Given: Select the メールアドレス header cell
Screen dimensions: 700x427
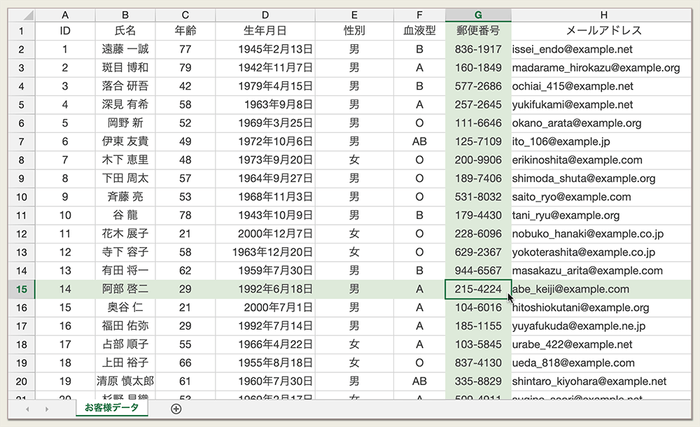Looking at the screenshot, I should [x=604, y=31].
